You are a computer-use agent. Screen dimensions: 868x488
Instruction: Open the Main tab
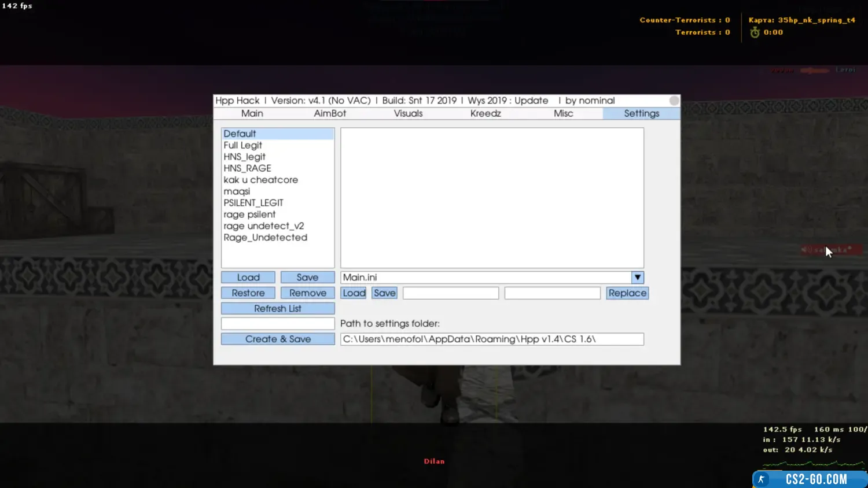click(252, 114)
